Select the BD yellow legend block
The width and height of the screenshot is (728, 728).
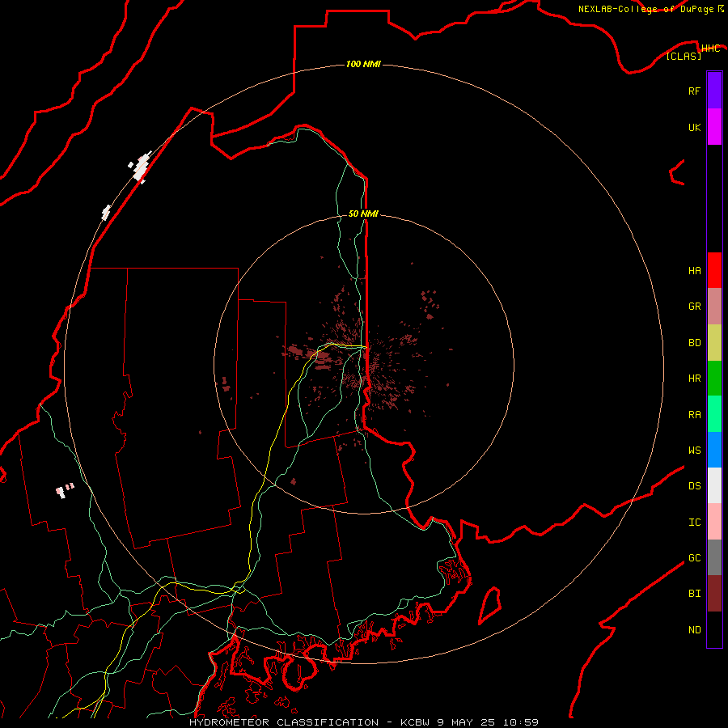pos(714,343)
